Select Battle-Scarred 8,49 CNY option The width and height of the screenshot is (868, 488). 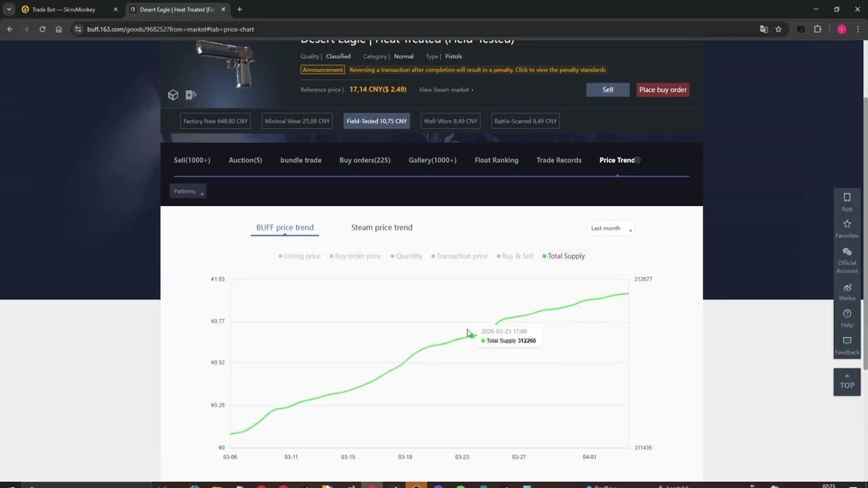526,121
